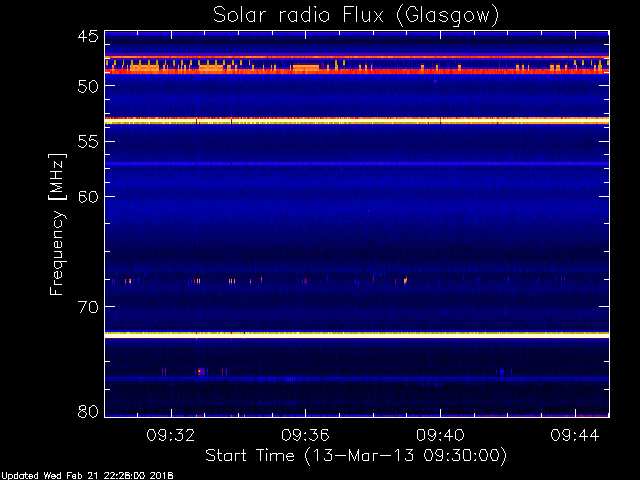Click the 45 MHz axis tick label
The width and height of the screenshot is (640, 480).
pos(88,37)
